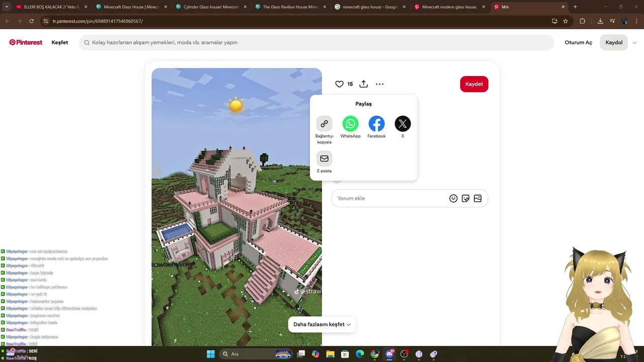
Task: Close the Mrk tab
Action: (563, 7)
